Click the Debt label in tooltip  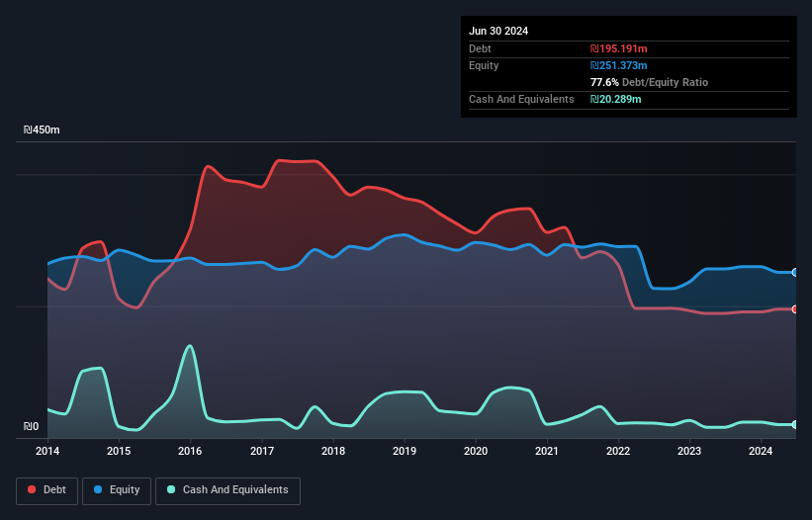click(480, 48)
